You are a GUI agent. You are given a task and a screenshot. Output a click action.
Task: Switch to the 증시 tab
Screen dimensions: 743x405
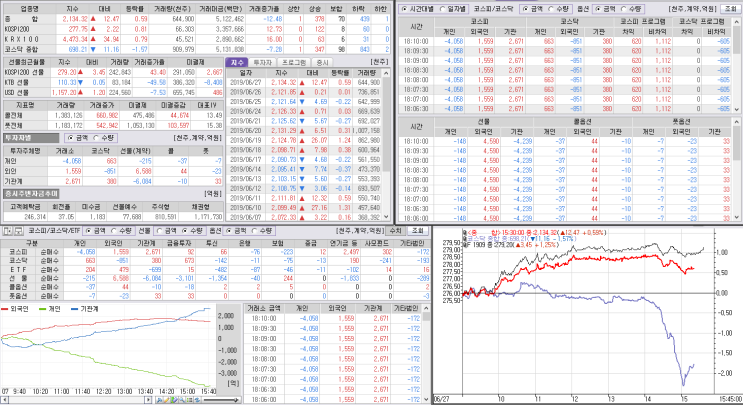coord(322,63)
